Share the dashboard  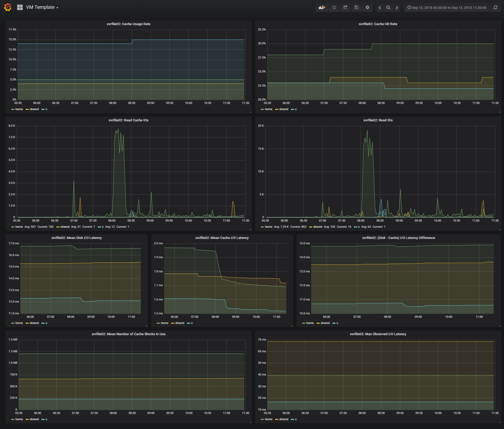(x=345, y=7)
